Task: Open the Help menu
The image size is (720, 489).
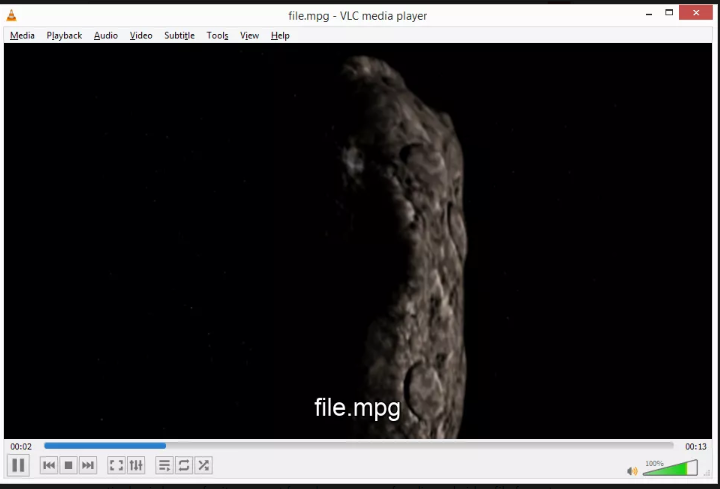Action: pyautogui.click(x=280, y=35)
